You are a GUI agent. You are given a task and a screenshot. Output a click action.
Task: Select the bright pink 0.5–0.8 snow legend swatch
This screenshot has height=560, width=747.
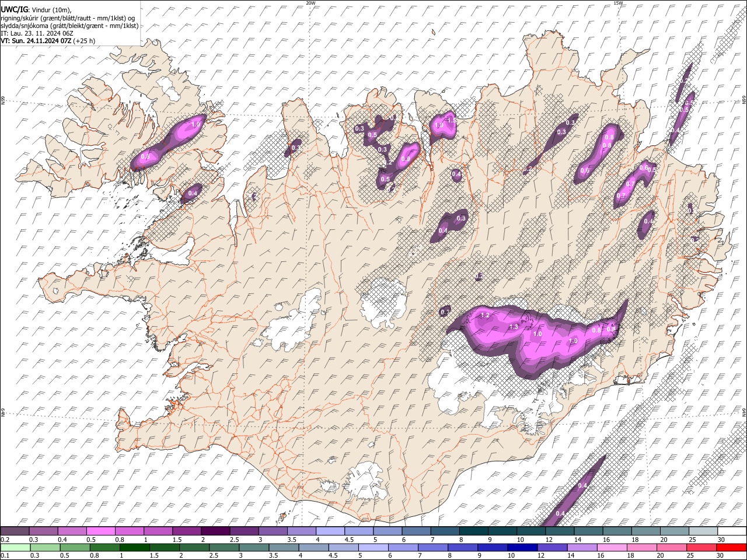(x=100, y=531)
